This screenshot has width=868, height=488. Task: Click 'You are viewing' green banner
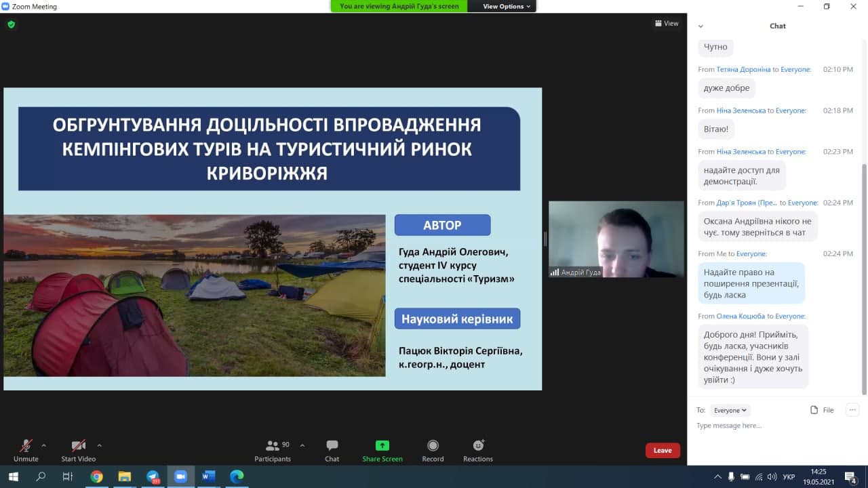point(399,6)
